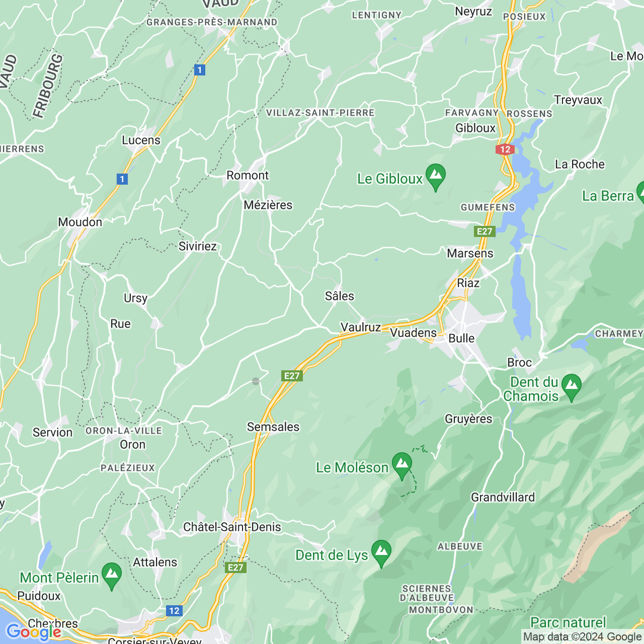The height and width of the screenshot is (644, 644).
Task: Click the Le Gibloux mountain marker icon
Action: coord(436,177)
